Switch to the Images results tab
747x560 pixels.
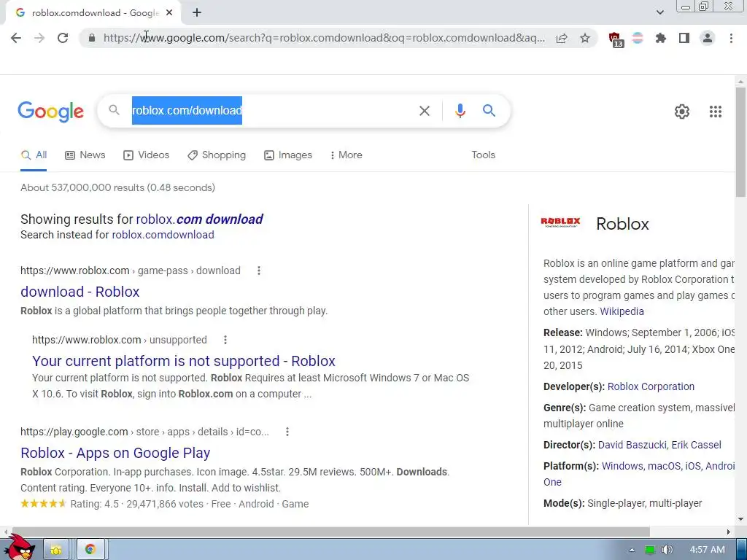pyautogui.click(x=288, y=155)
